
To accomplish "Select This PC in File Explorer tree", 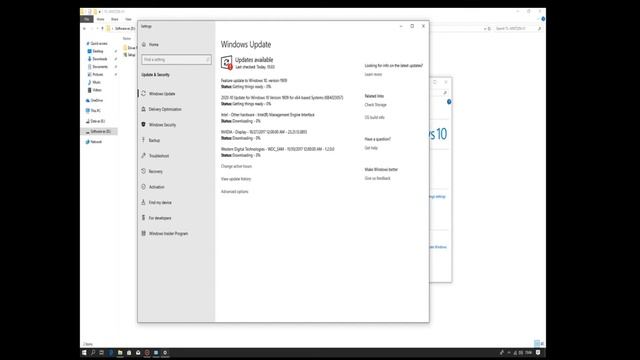I will (95, 111).
